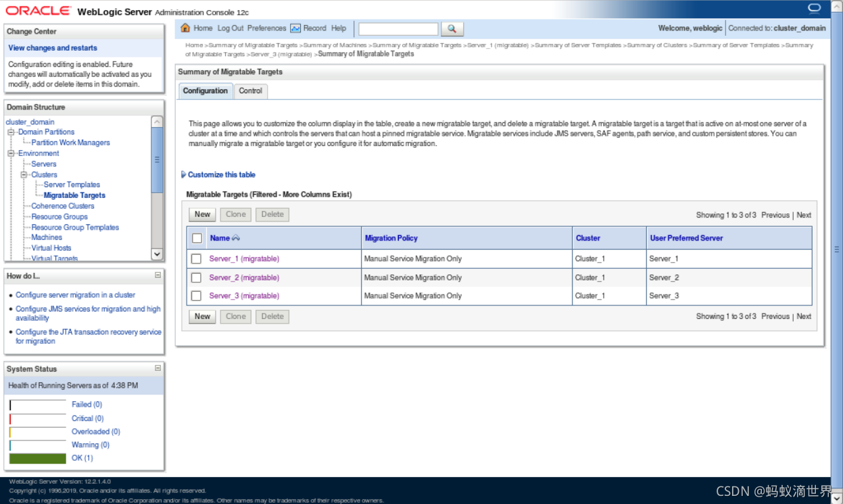Click the right-side page scrollbar thumb

tap(838, 249)
